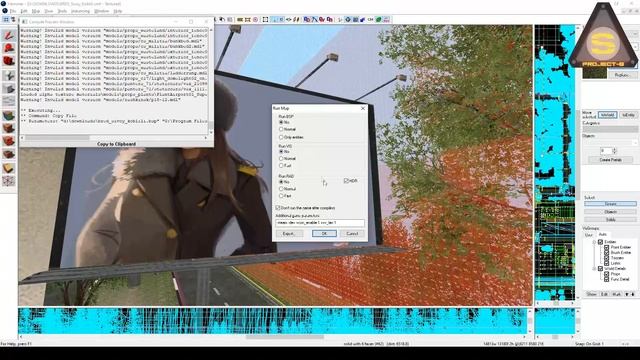The image size is (640, 360).
Task: Click the red circle toolbar icon
Action: point(256,19)
